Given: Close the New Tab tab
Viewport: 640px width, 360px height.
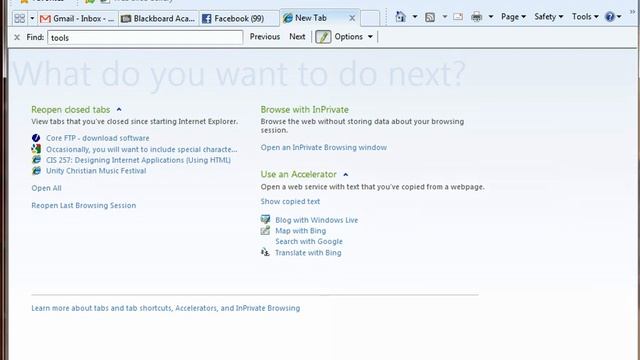Looking at the screenshot, I should pos(352,18).
